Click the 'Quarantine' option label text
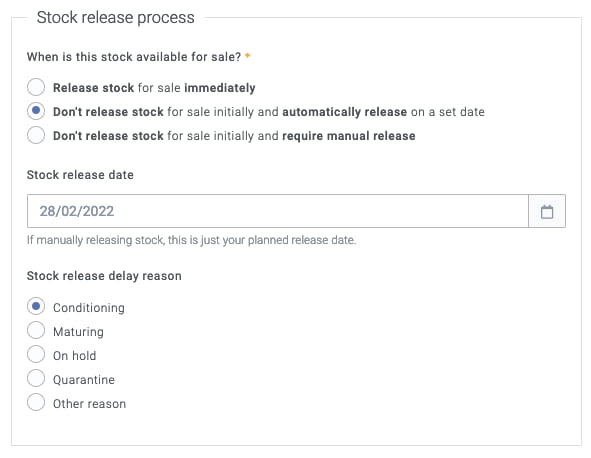This screenshot has width=591, height=458. (84, 380)
